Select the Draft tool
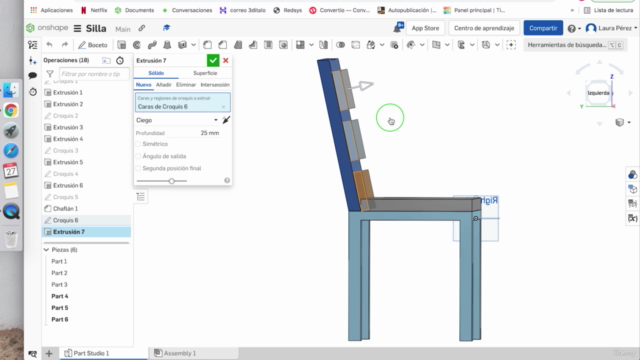Viewport: 640px width, 360px height. pos(238,45)
